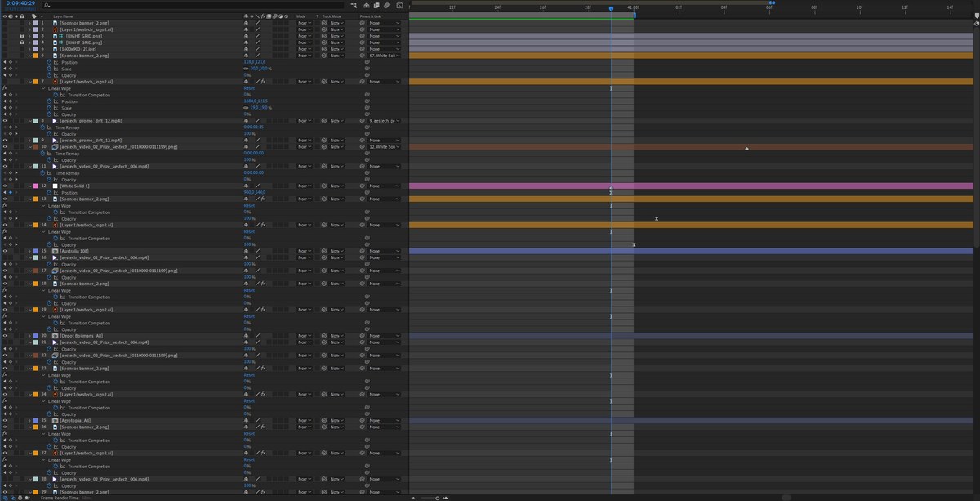Toggle visibility of layer 25 Apotopia_All
Viewport: 980px width, 501px height.
tap(5, 422)
